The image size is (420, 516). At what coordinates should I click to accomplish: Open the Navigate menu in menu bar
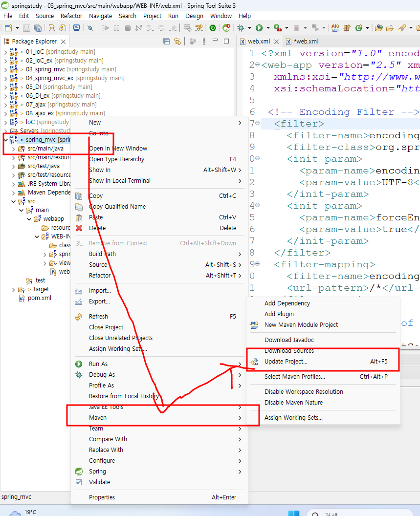100,16
